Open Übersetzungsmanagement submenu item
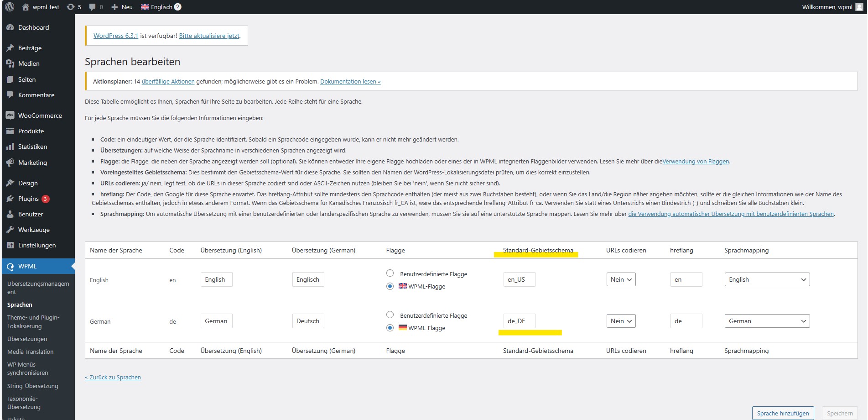868x420 pixels. [38, 288]
